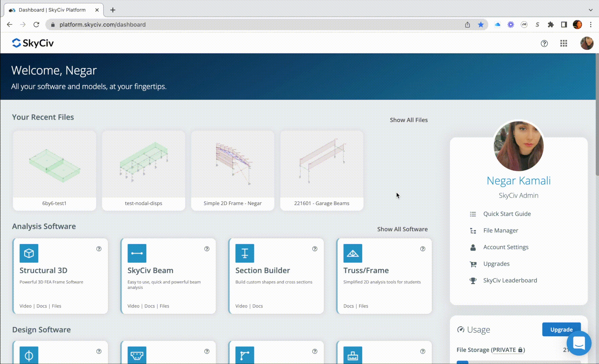Launch Section Builder via its I-beam icon
Image resolution: width=599 pixels, height=364 pixels.
click(x=245, y=253)
